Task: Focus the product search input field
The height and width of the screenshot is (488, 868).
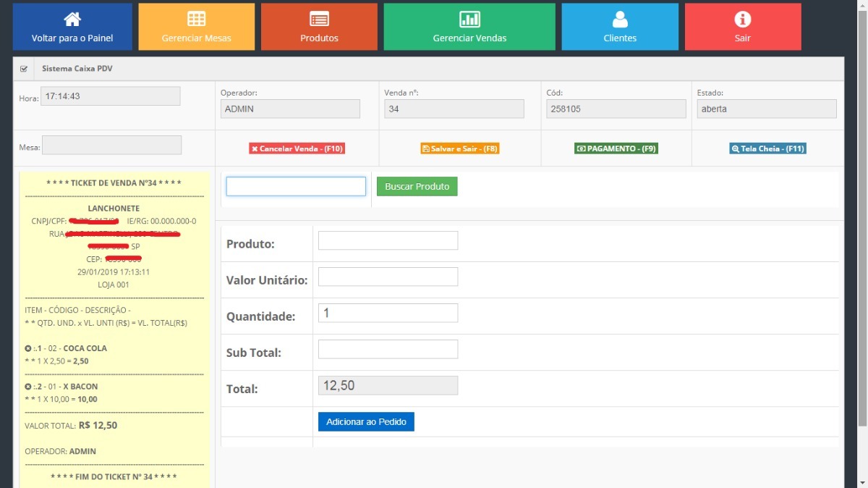Action: (296, 187)
